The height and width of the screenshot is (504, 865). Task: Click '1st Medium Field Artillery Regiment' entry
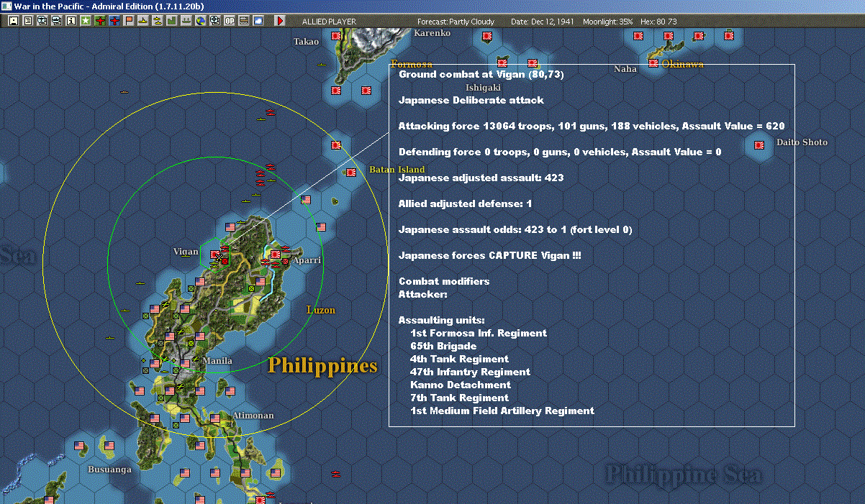pos(502,411)
